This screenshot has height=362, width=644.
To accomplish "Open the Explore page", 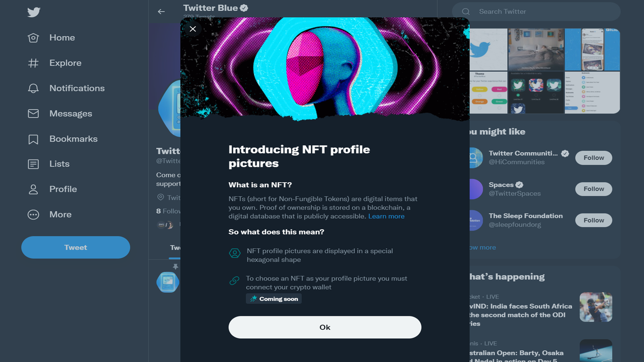I will click(64, 63).
